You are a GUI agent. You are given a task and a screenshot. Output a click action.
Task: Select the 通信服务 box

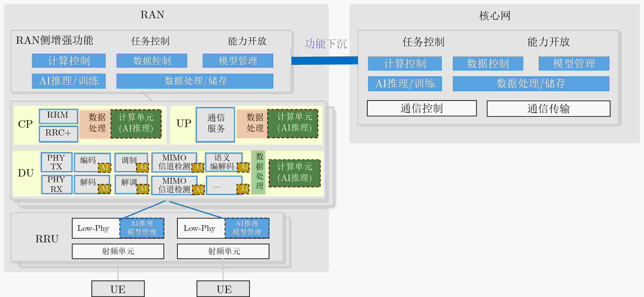(x=215, y=125)
